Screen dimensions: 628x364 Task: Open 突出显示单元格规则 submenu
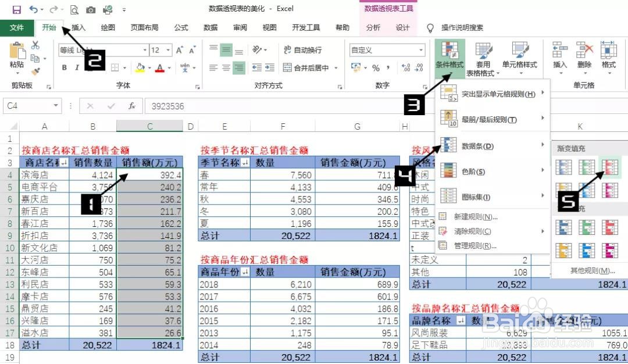click(493, 94)
